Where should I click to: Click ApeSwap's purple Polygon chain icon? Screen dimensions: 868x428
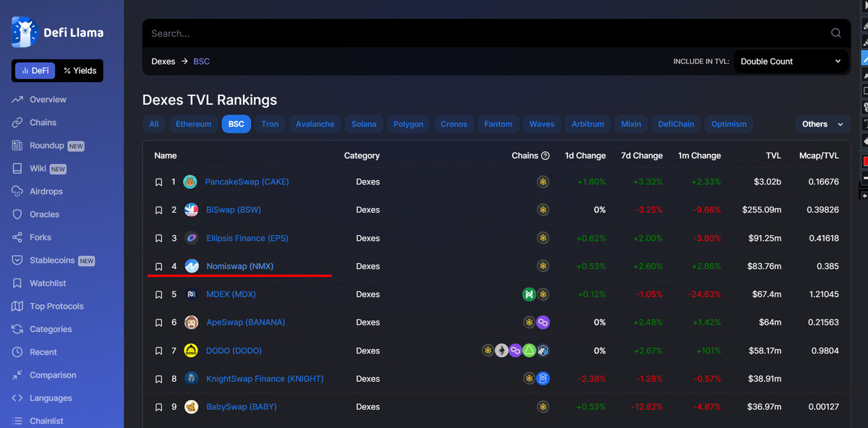542,322
